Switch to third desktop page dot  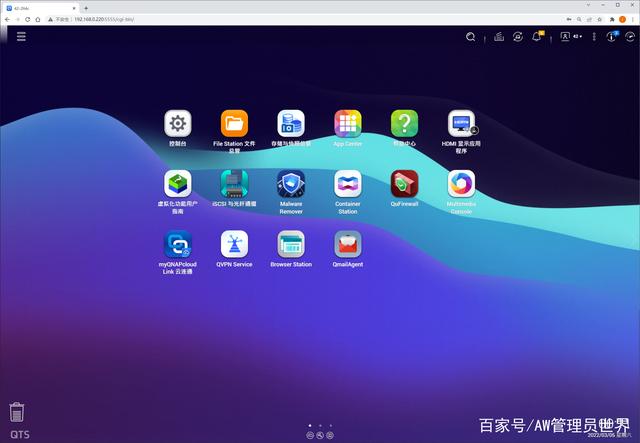pyautogui.click(x=330, y=425)
